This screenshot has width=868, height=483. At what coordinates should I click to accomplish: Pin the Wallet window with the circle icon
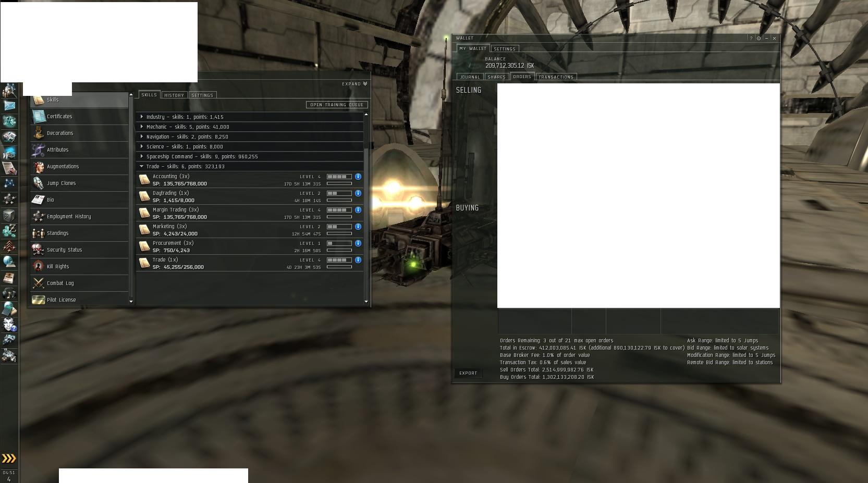click(x=759, y=38)
